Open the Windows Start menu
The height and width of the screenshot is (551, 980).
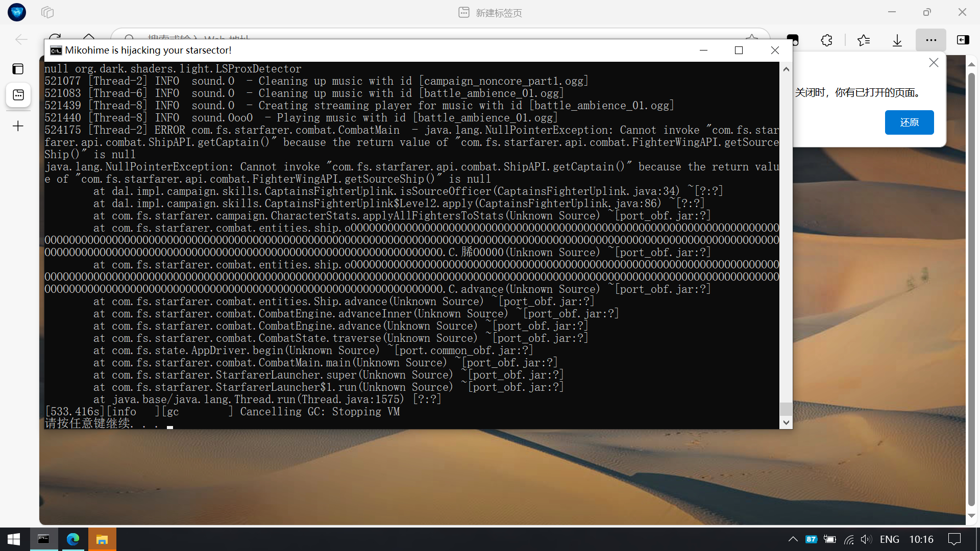14,539
